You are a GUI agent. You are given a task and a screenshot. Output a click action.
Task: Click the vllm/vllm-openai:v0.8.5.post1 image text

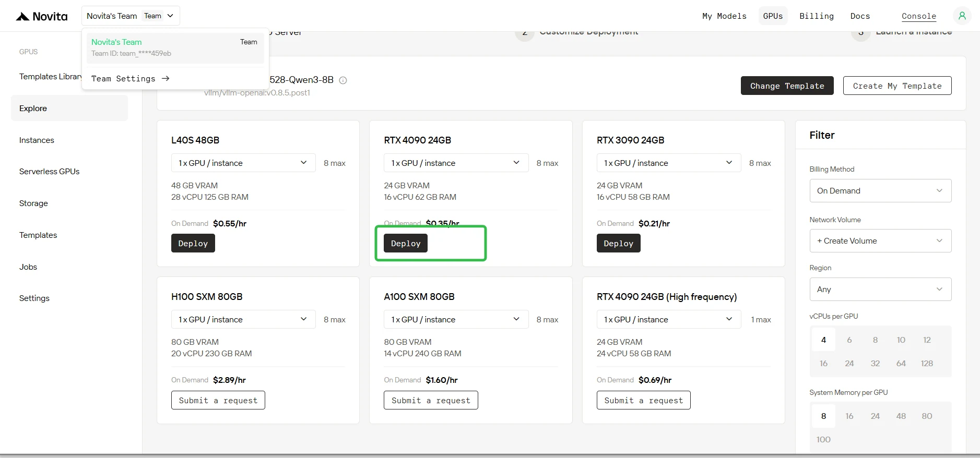(257, 93)
